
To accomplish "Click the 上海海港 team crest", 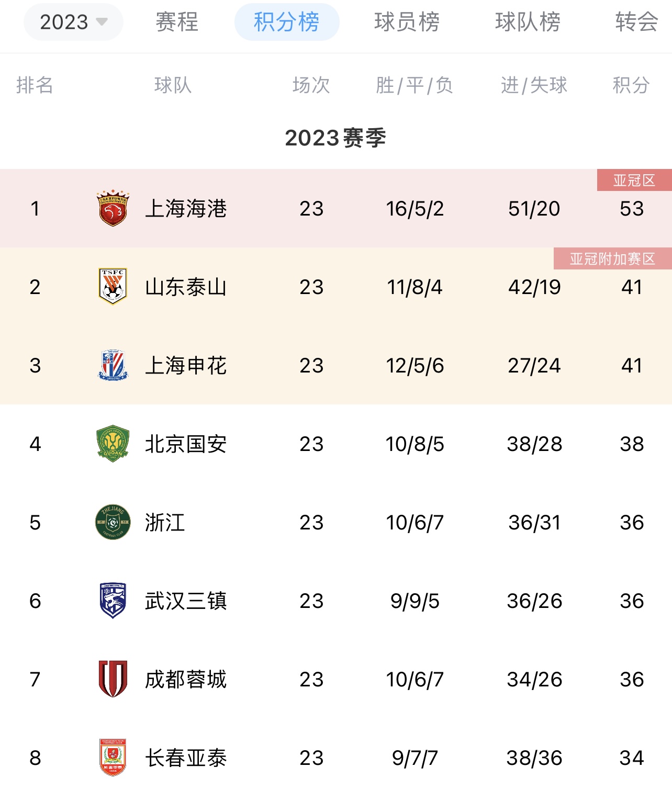I will click(113, 208).
